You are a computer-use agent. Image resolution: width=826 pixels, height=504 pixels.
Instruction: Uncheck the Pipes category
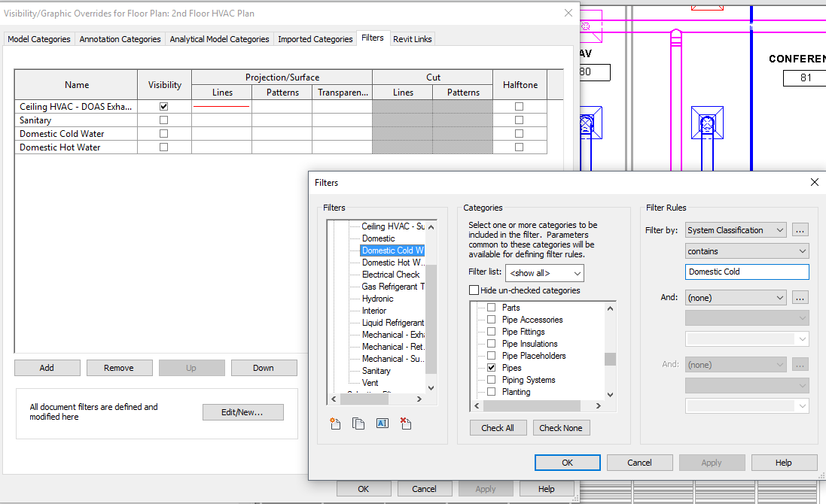tap(492, 367)
